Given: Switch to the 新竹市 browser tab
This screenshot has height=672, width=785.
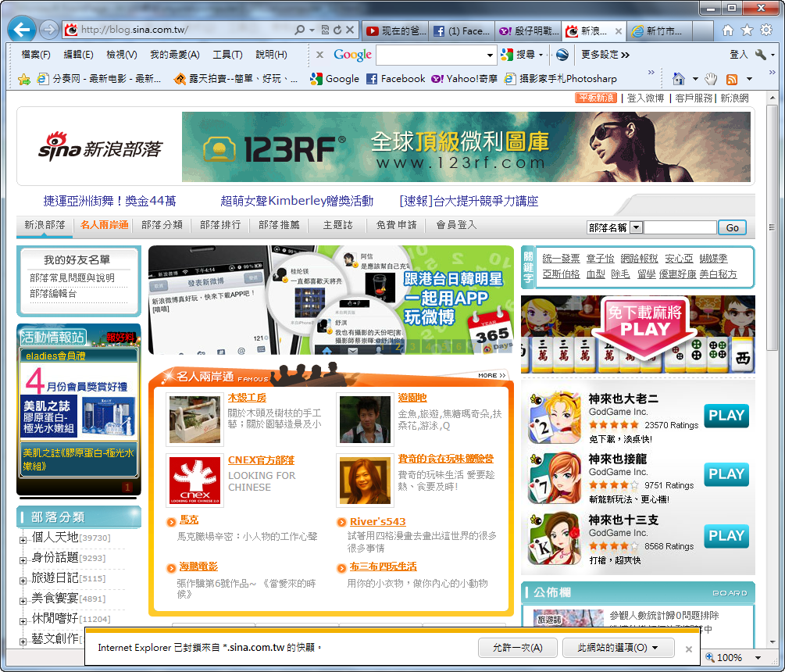Looking at the screenshot, I should point(658,31).
